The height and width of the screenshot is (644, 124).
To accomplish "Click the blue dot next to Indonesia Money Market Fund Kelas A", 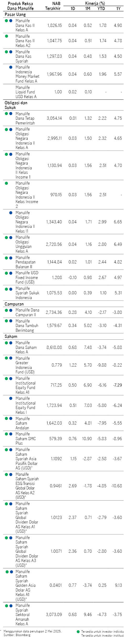I will tap(11, 67).
